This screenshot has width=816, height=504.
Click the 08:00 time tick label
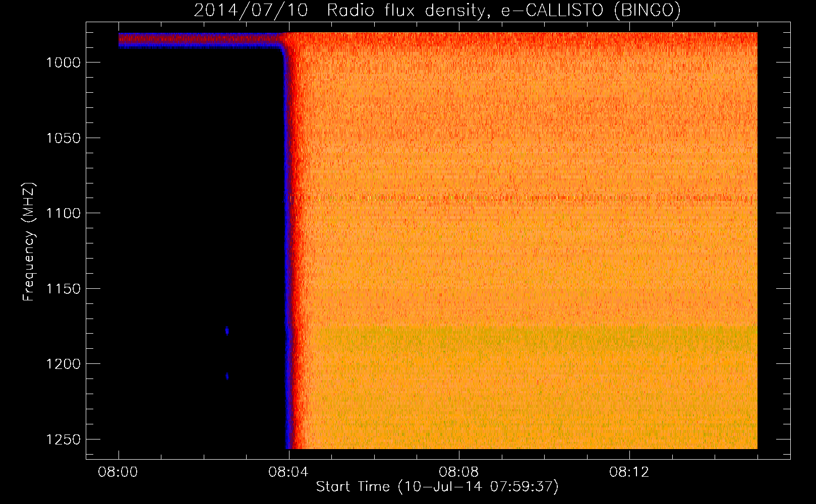pos(118,472)
